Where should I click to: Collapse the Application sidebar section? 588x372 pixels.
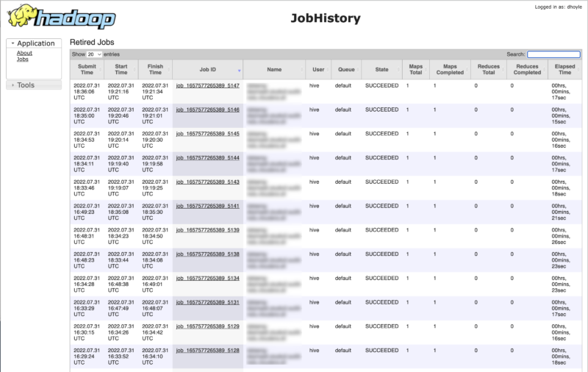34,43
